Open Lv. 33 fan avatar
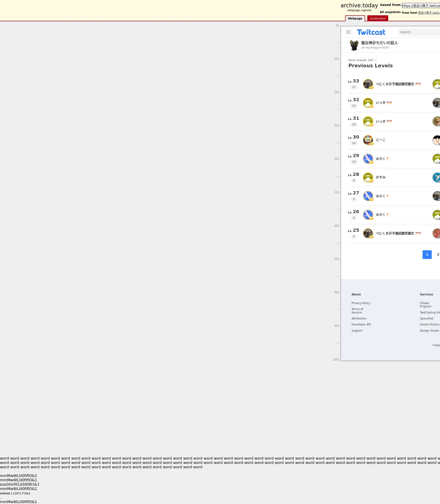 (368, 84)
